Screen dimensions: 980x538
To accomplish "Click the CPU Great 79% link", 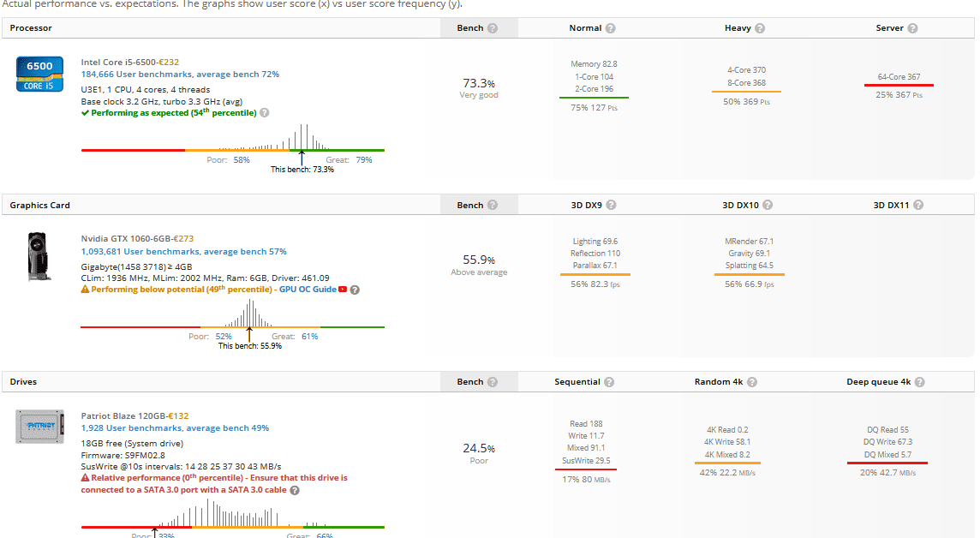I will point(364,160).
